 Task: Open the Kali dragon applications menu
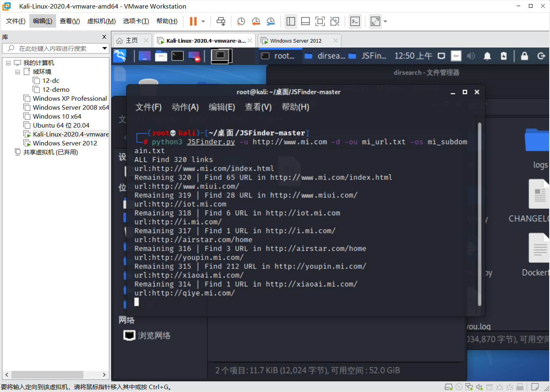click(120, 56)
